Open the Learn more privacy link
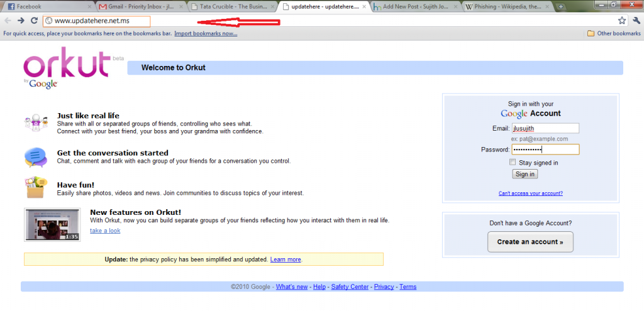Image resolution: width=644 pixels, height=311 pixels. tap(286, 259)
